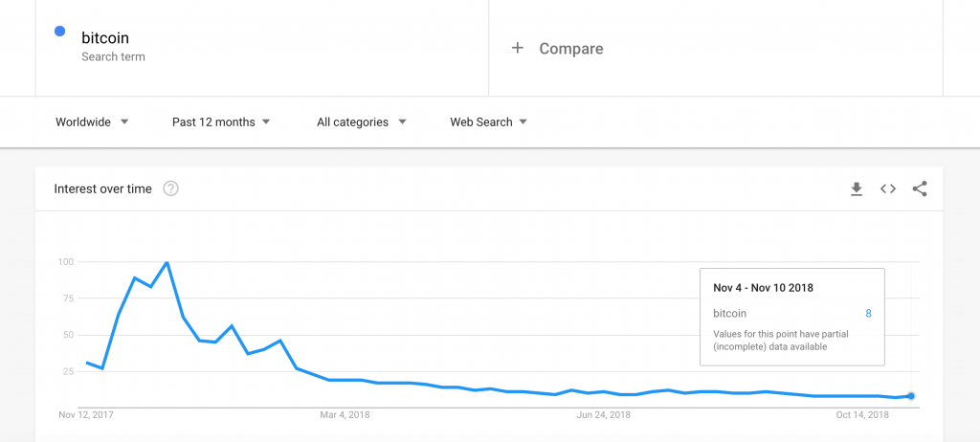Click the Jun 24, 2018 axis label
980x442 pixels.
(x=604, y=414)
